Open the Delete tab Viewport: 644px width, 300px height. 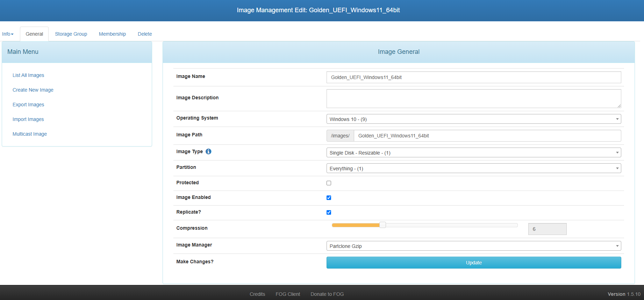(145, 34)
